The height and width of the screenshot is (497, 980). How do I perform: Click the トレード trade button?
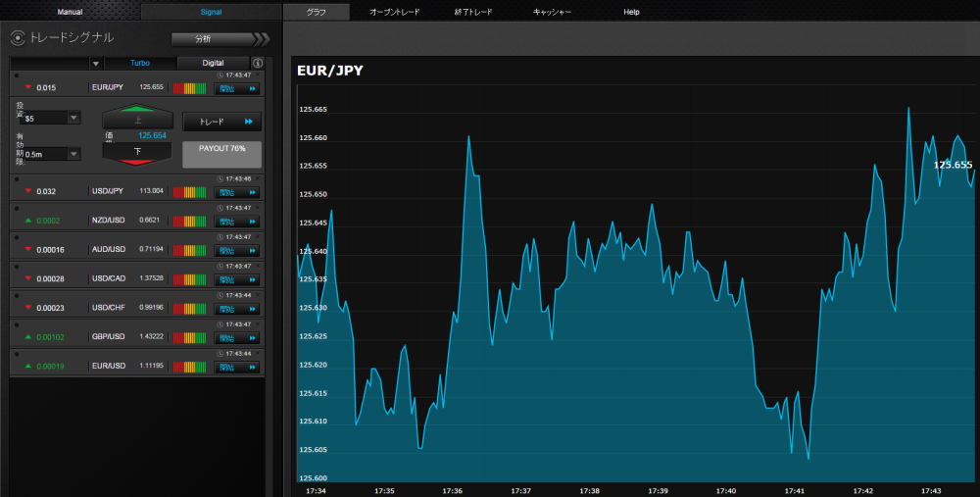click(221, 122)
